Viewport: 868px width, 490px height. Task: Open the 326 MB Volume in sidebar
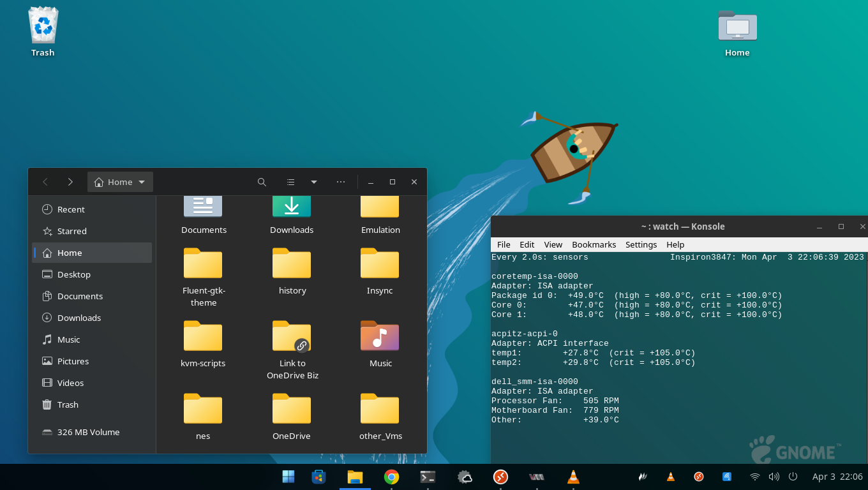(89, 432)
